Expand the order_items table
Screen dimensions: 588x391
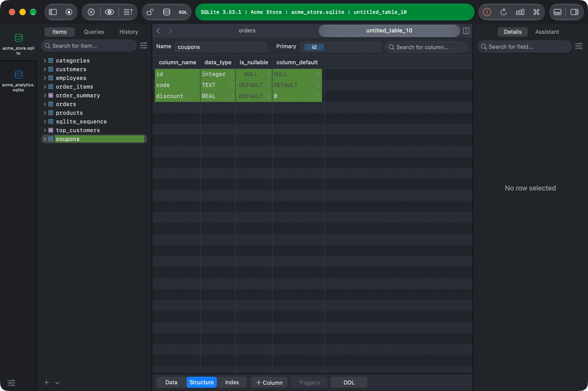pyautogui.click(x=45, y=87)
